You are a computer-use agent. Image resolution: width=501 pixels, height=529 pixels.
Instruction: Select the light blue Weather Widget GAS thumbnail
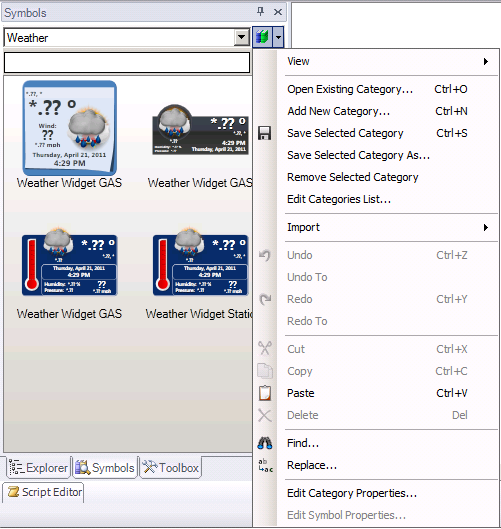click(x=69, y=128)
